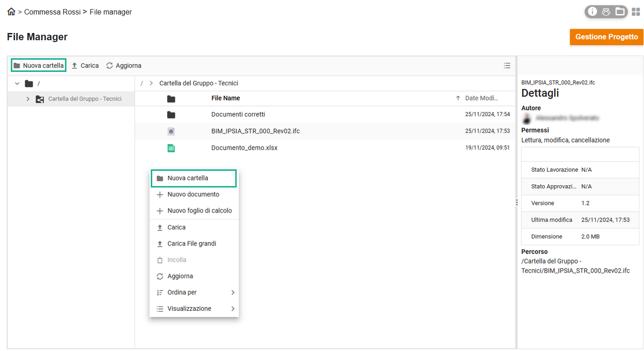Choose Nuova cartella in context menu
The height and width of the screenshot is (351, 644).
[194, 178]
